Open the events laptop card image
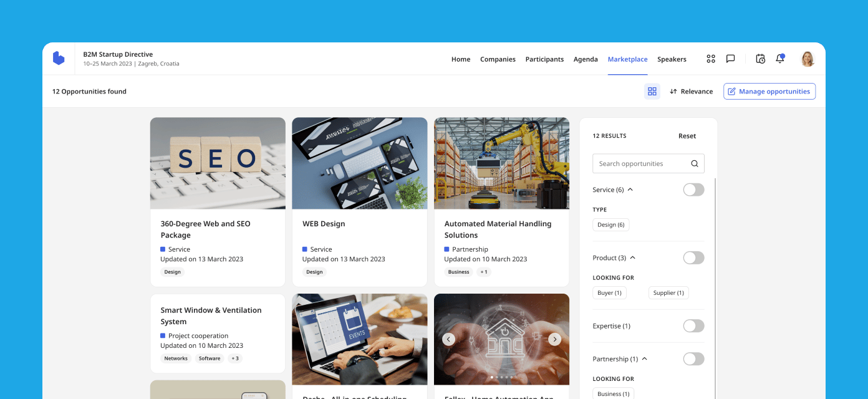 [360, 339]
